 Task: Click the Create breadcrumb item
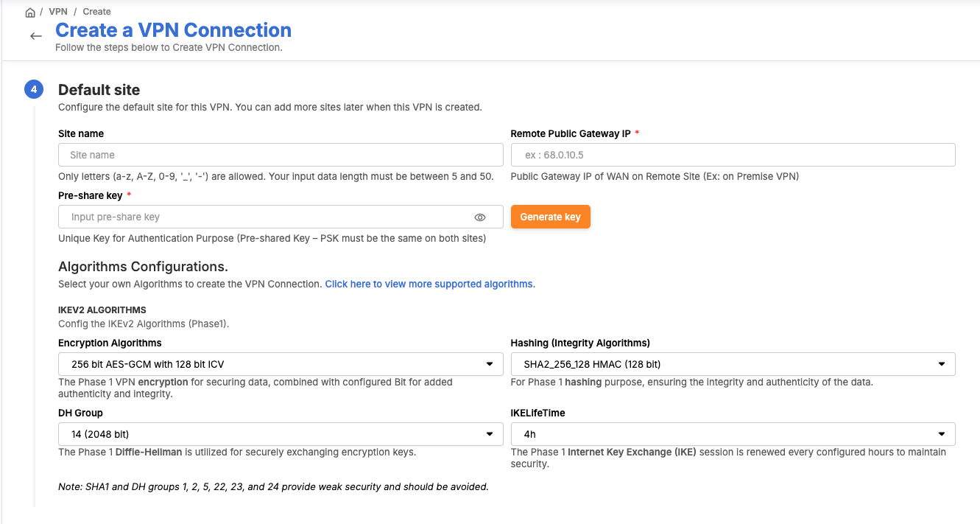point(96,12)
